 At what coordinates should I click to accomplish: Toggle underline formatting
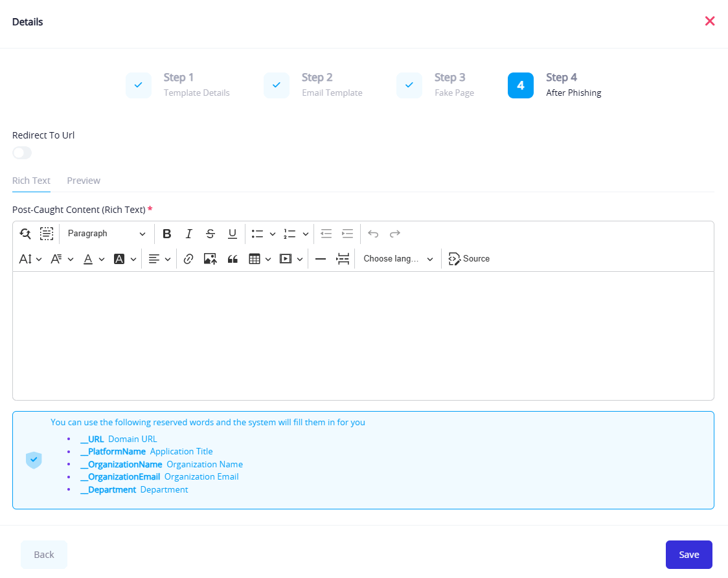(232, 234)
